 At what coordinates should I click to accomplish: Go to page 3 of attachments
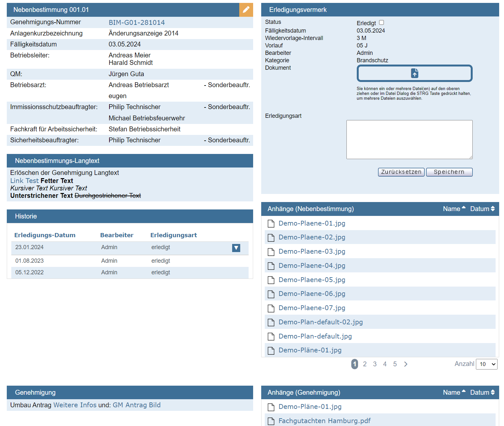pos(375,364)
